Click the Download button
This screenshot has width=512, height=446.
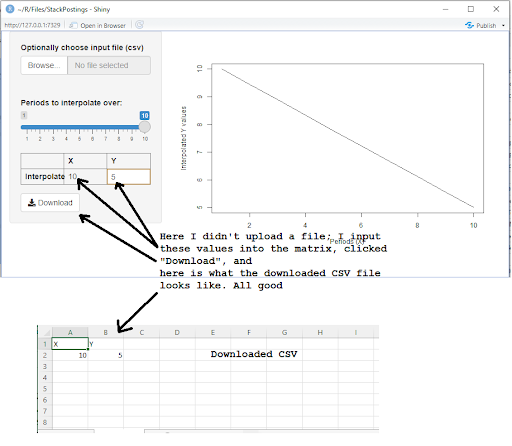click(50, 203)
